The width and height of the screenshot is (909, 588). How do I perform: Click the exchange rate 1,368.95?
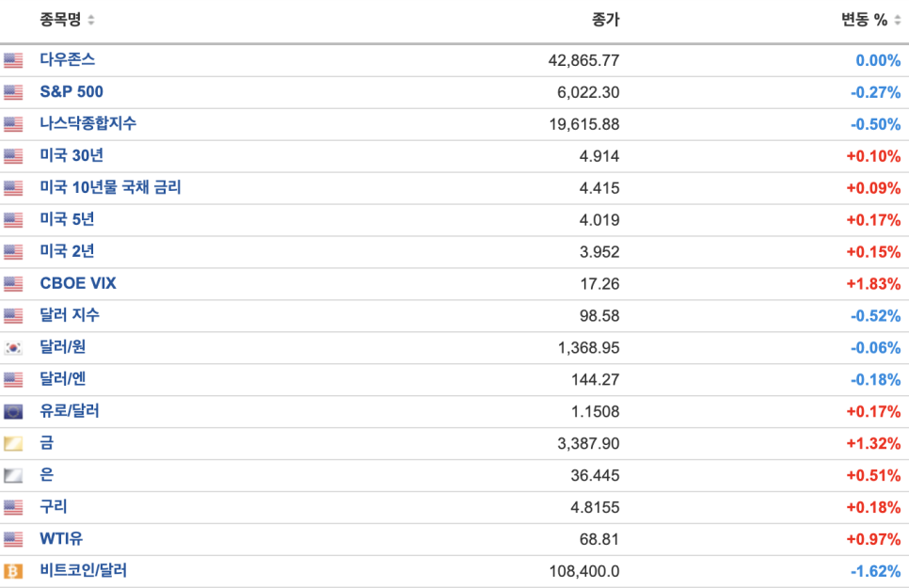pos(588,347)
